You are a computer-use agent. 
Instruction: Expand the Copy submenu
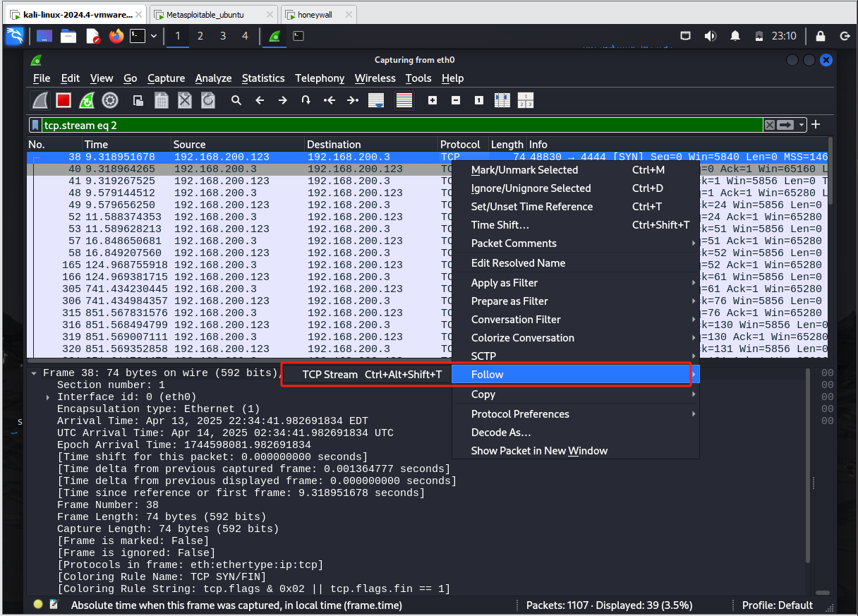575,394
